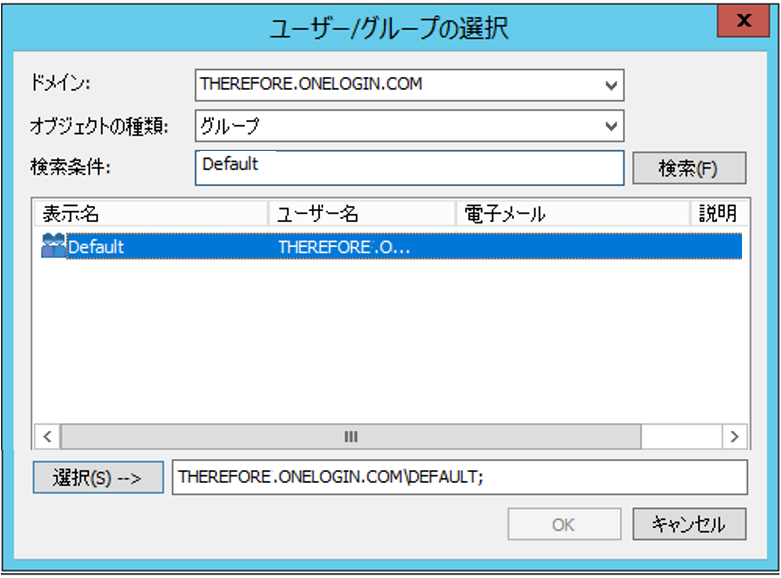Click the horizontal scrollbar thumb

point(351,437)
